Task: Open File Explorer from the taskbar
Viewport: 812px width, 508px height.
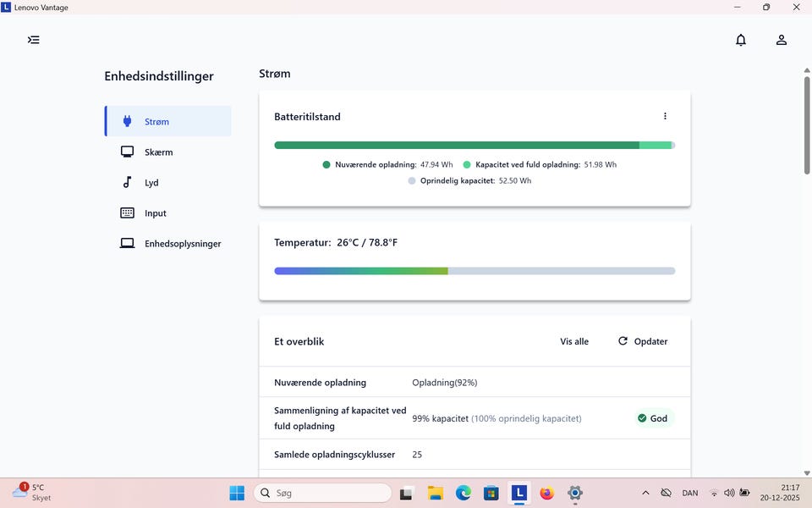Action: click(435, 493)
